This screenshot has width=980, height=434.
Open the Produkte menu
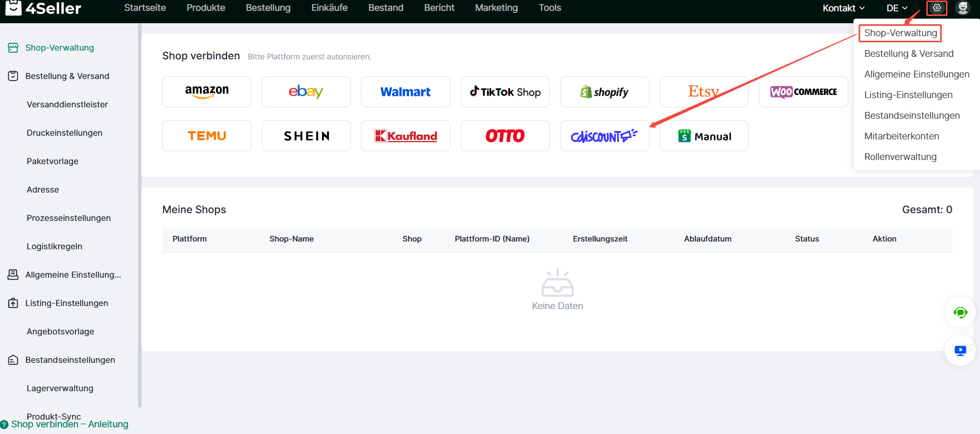pyautogui.click(x=206, y=8)
